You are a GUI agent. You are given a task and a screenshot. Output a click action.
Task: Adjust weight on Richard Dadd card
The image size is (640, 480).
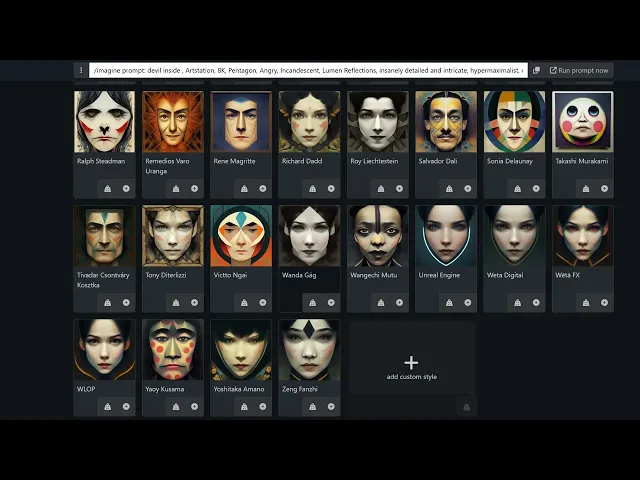pyautogui.click(x=313, y=189)
